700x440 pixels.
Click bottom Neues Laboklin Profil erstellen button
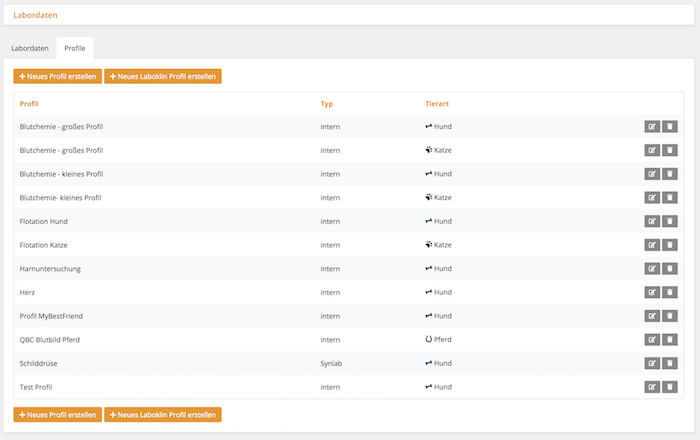tap(163, 415)
